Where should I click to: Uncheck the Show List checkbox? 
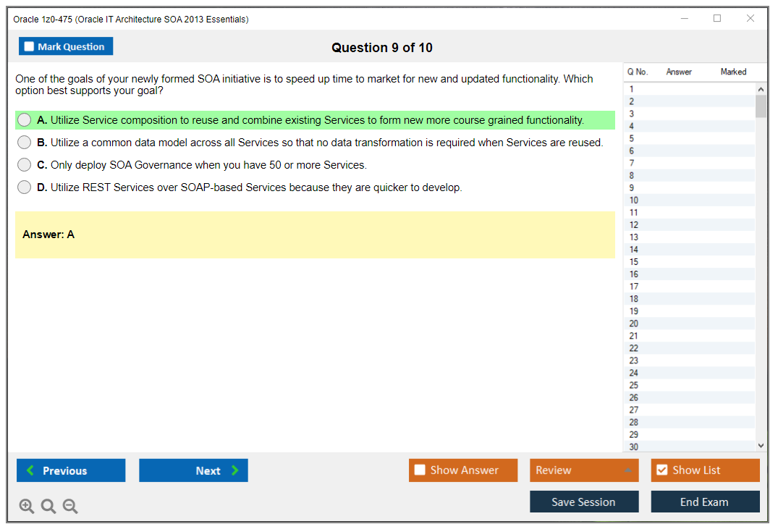tap(661, 470)
